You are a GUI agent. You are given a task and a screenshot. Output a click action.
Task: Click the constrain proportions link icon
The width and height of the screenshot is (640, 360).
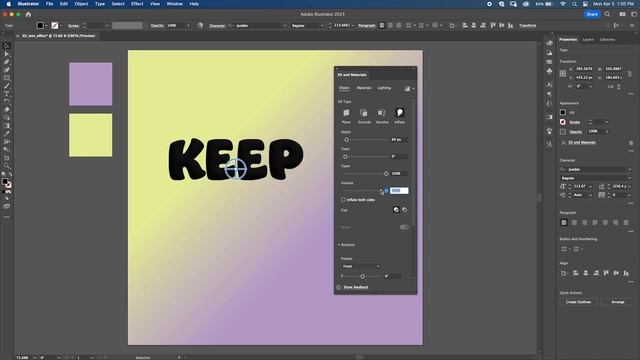point(630,73)
